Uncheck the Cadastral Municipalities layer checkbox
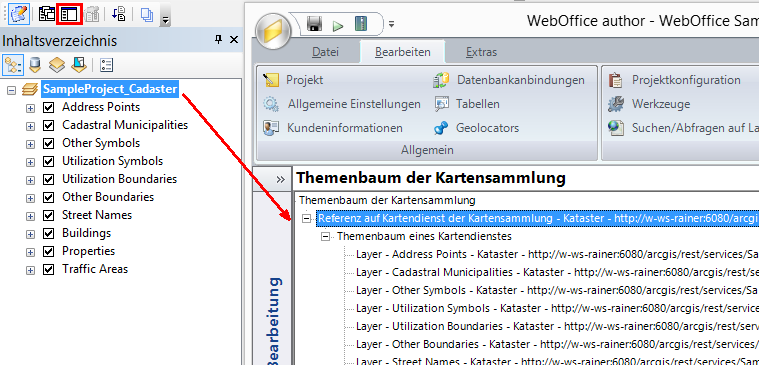This screenshot has width=759, height=365. tap(48, 125)
